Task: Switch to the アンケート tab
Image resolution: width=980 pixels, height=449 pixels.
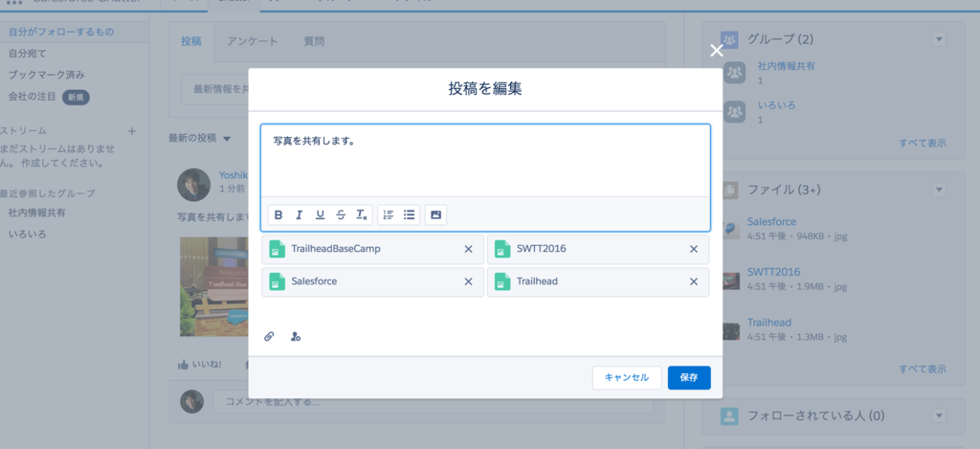Action: 253,42
